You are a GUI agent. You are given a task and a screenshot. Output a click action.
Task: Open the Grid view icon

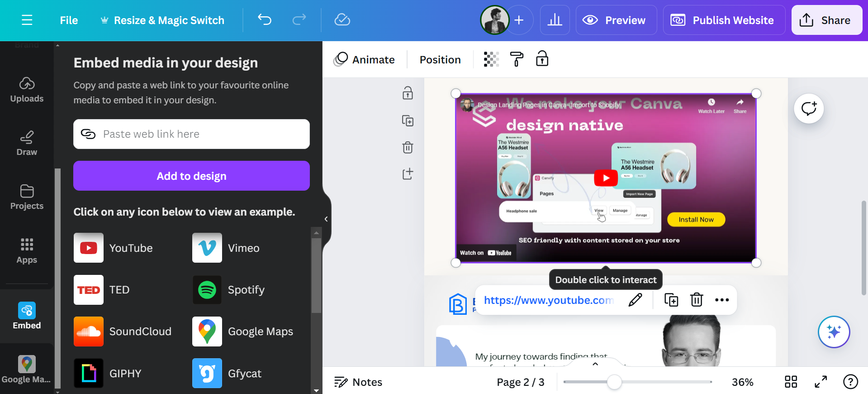[791, 382]
